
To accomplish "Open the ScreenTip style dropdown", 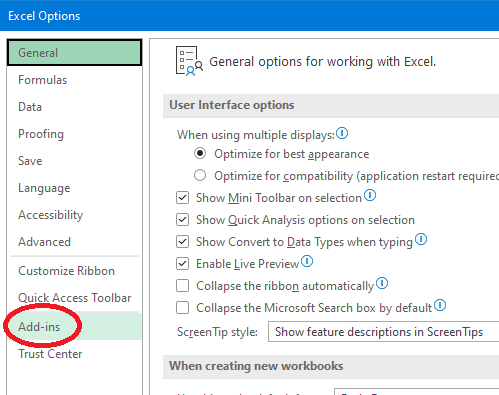I will click(383, 332).
